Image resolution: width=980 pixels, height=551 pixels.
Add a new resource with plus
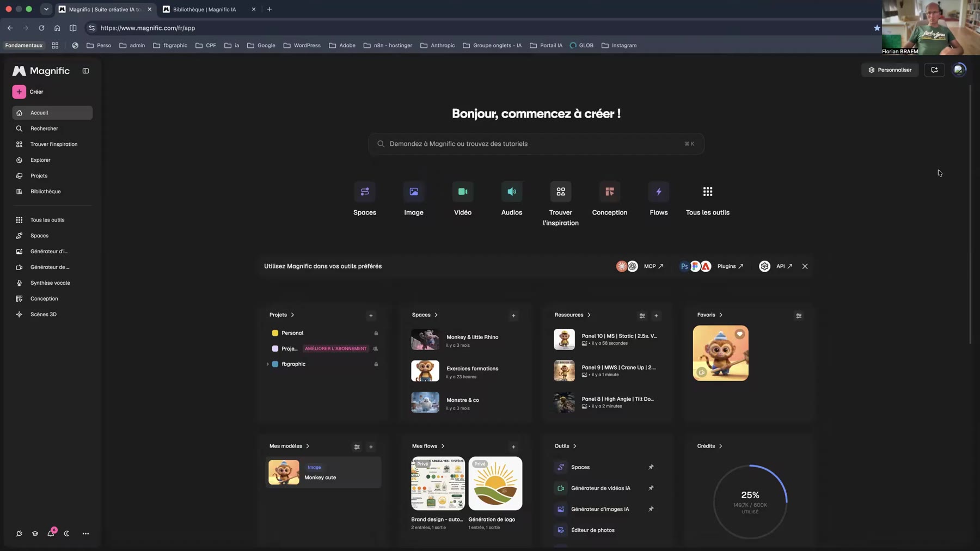tap(656, 315)
